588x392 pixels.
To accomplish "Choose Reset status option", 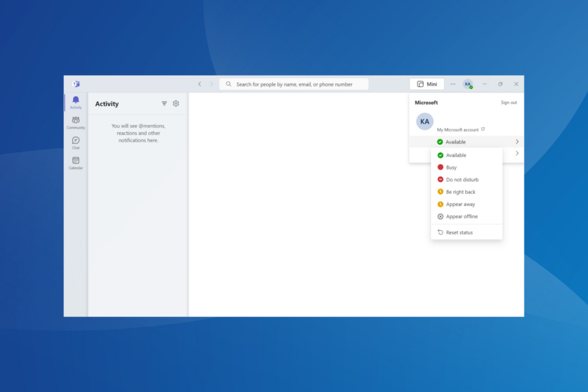I will coord(467,233).
